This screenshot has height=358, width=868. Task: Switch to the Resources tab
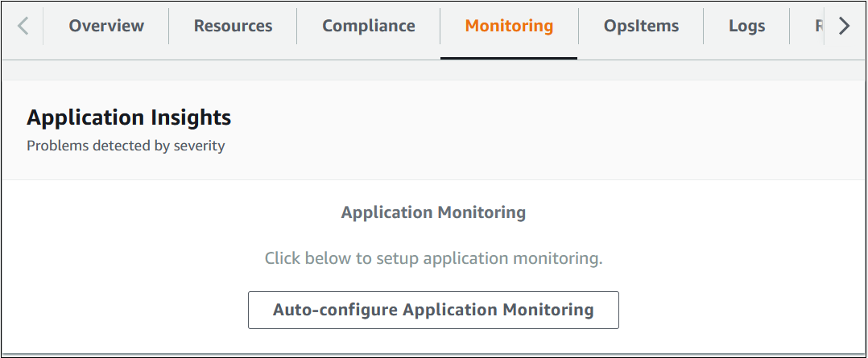click(233, 26)
